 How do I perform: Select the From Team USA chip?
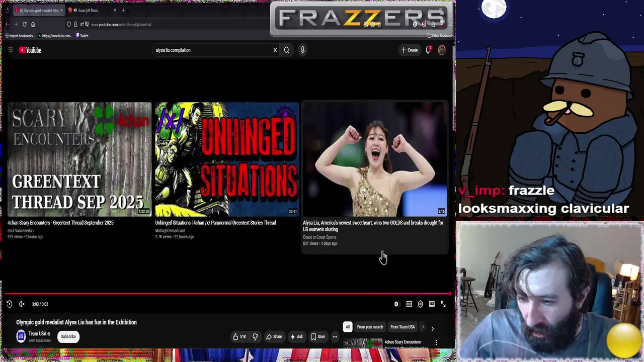tap(403, 327)
